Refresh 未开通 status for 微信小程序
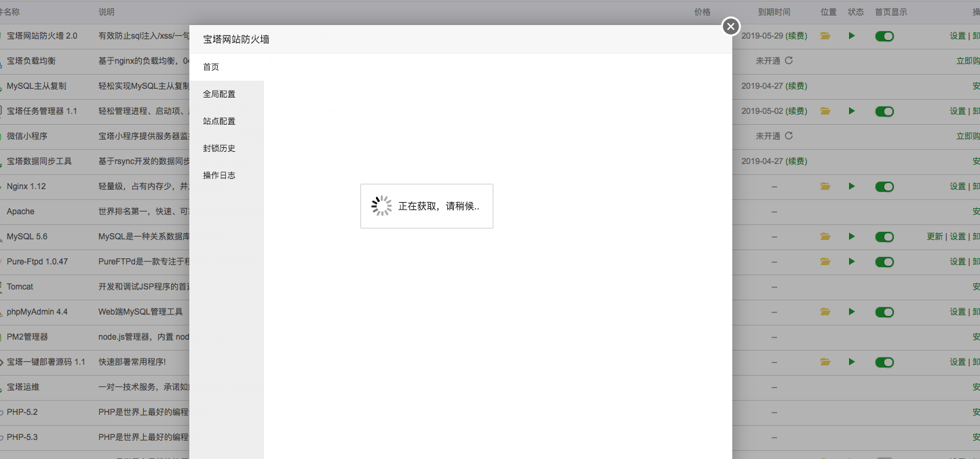The image size is (980, 459). click(789, 136)
